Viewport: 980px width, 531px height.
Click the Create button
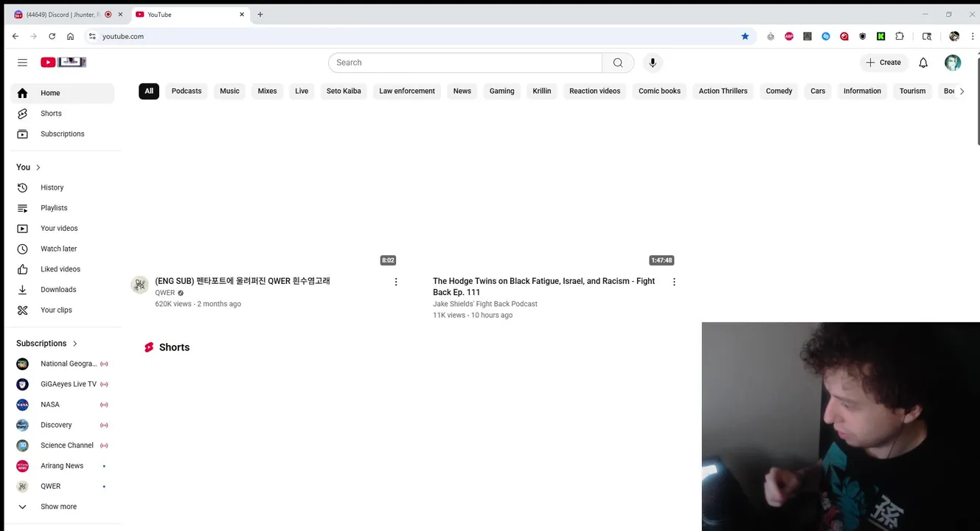tap(883, 63)
